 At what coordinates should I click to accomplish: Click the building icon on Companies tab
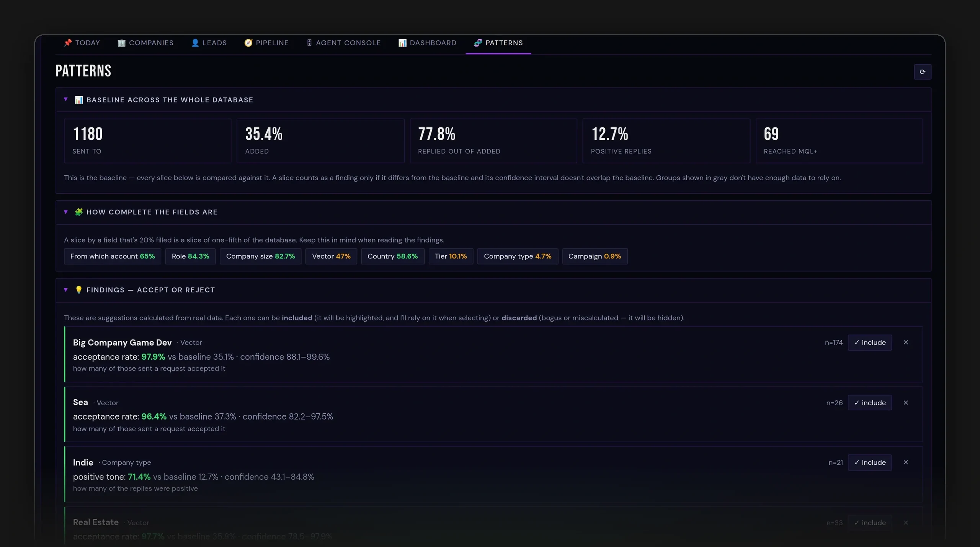coord(121,42)
